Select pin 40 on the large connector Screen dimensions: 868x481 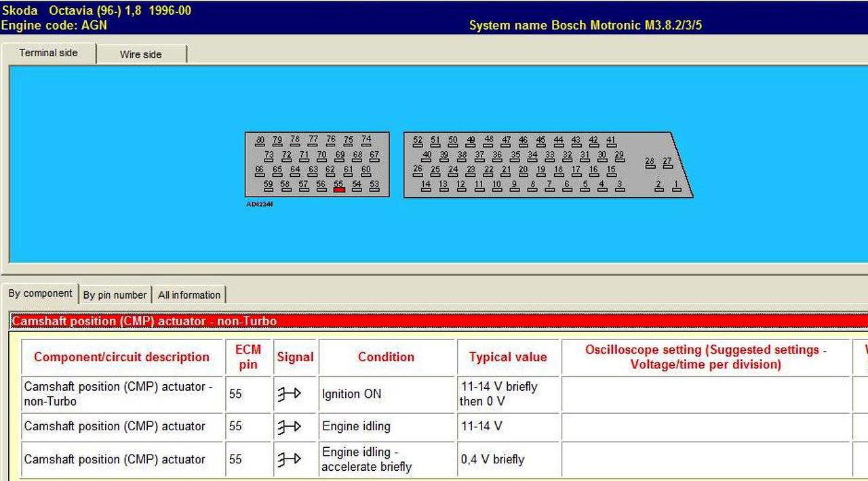click(427, 156)
